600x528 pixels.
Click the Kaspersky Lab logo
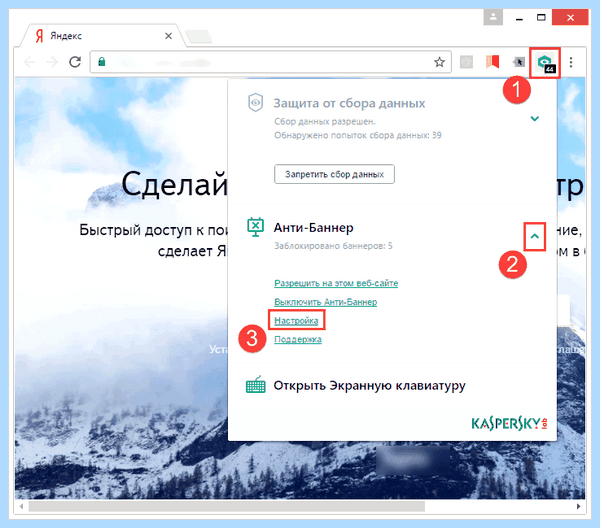pyautogui.click(x=509, y=424)
